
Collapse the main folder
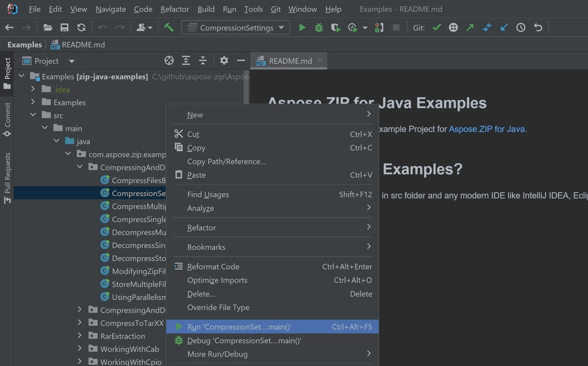[45, 128]
